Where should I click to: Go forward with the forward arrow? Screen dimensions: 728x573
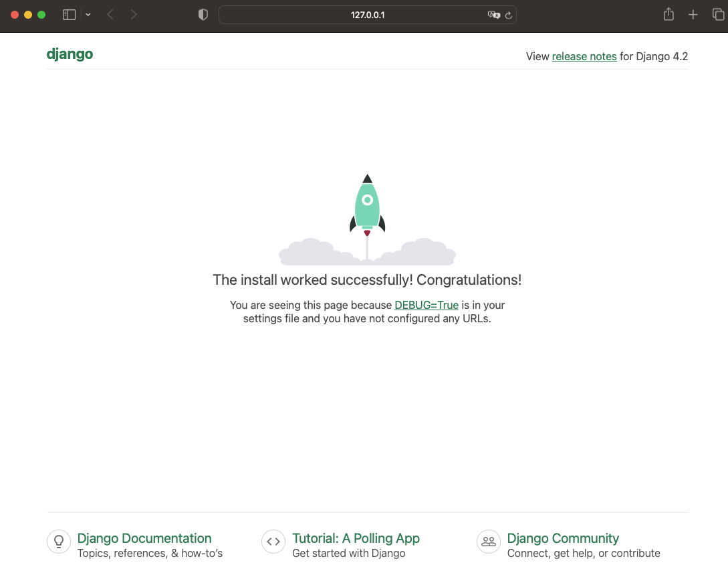point(134,15)
